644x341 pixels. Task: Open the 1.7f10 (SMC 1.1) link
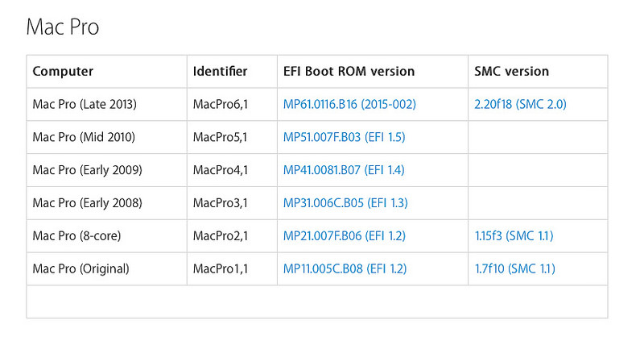515,268
